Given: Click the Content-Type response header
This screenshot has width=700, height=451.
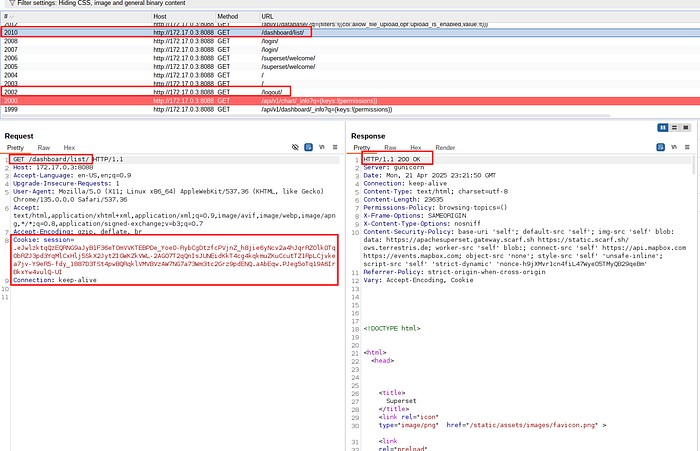Looking at the screenshot, I should coord(435,192).
